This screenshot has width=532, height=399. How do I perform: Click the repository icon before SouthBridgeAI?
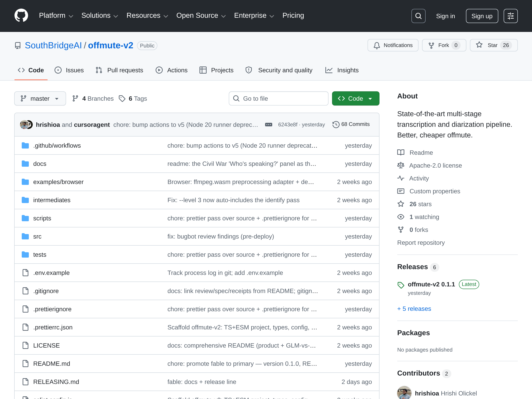point(18,45)
